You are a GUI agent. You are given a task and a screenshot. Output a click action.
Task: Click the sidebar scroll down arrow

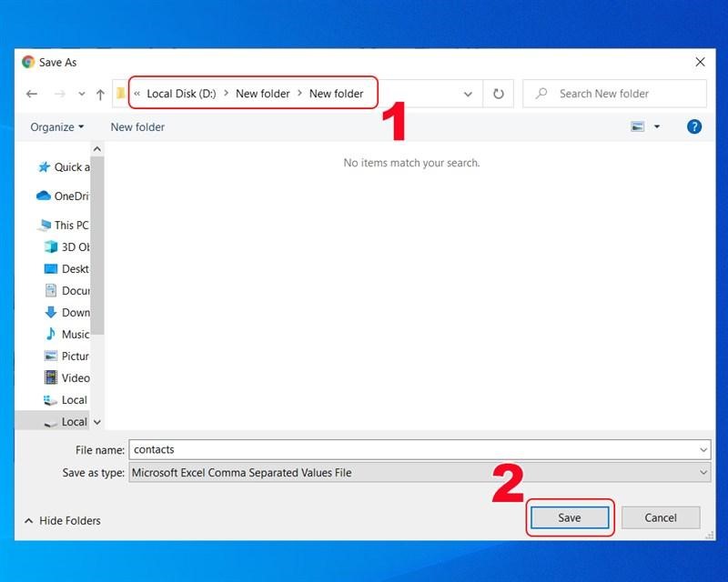(x=97, y=422)
